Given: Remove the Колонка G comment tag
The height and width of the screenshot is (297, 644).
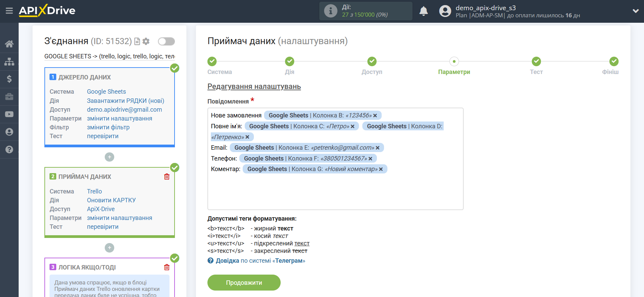Looking at the screenshot, I should coord(381,169).
